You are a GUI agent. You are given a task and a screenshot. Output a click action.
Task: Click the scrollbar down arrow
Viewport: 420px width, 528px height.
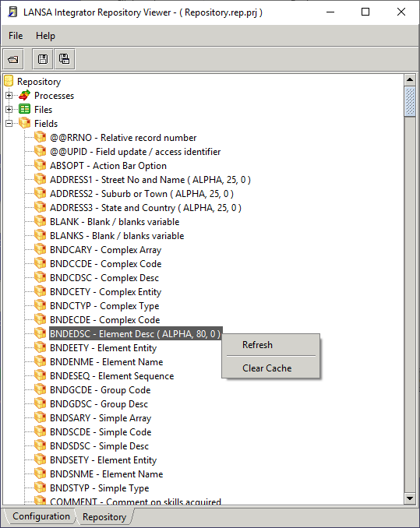click(410, 498)
